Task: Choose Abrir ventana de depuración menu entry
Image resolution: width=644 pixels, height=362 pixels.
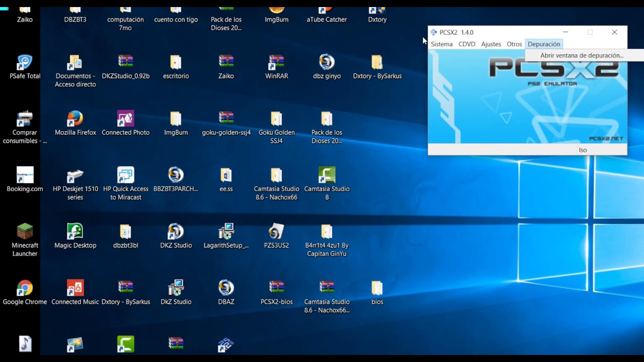Action: pos(582,55)
